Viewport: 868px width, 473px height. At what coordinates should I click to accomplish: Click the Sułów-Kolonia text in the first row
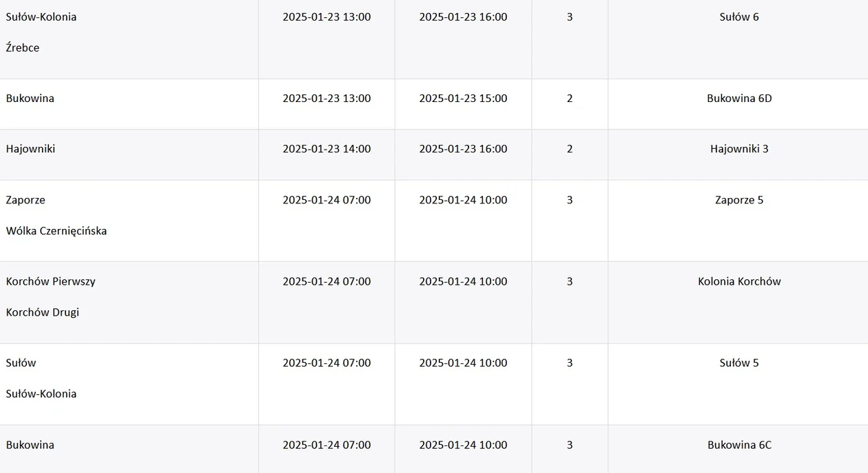pyautogui.click(x=41, y=17)
